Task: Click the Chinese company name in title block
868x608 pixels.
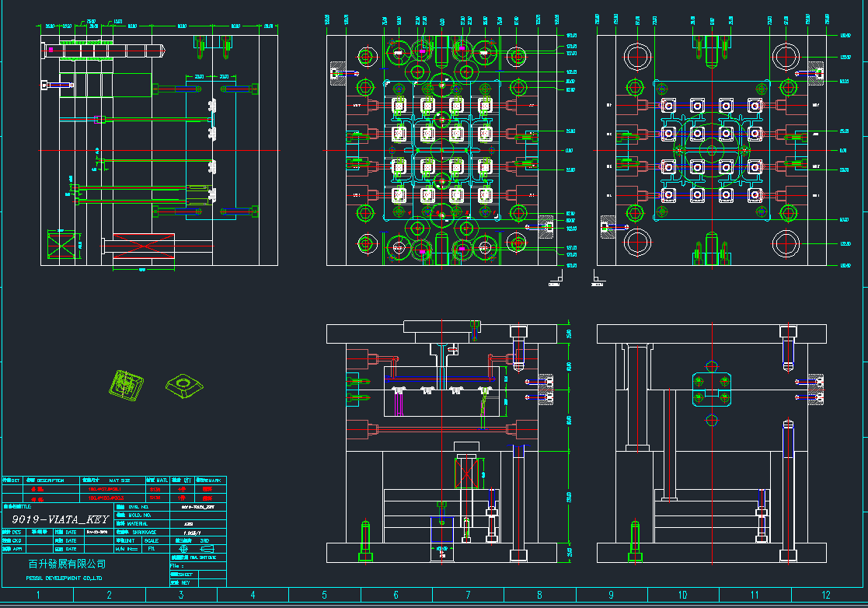Action: tap(67, 564)
